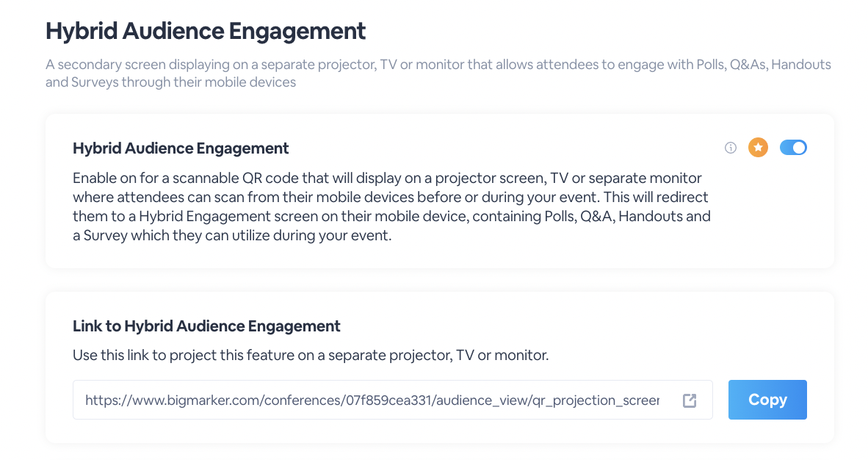This screenshot has height=460, width=868.
Task: Click the gray subtitle line starting 'A secondary screen'
Action: coord(438,65)
